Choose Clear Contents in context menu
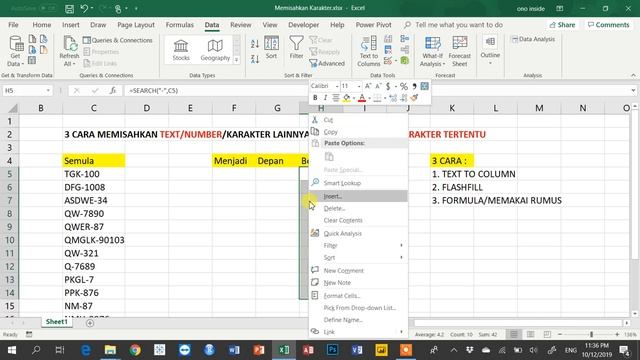 [358, 220]
